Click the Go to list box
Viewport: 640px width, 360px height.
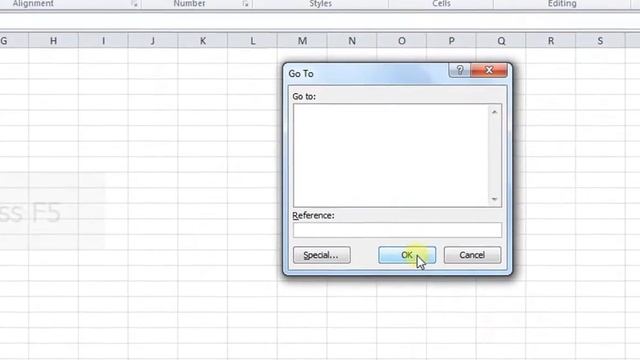coord(391,155)
